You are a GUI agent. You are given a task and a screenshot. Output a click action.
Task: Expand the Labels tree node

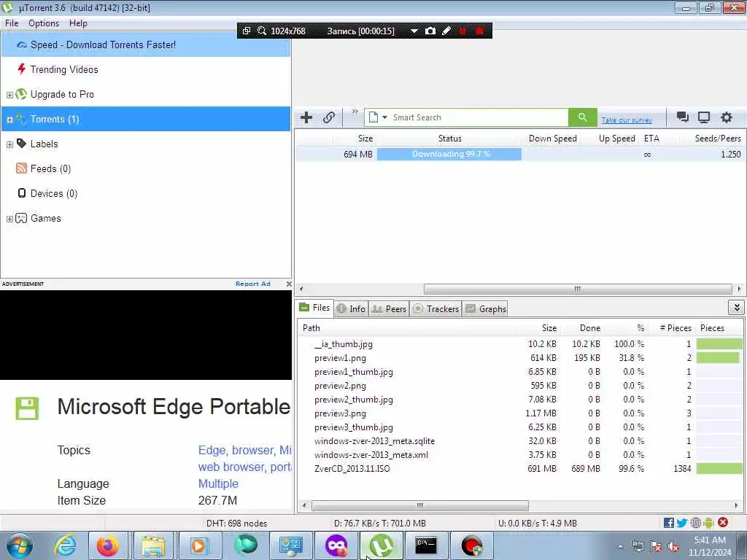click(9, 144)
